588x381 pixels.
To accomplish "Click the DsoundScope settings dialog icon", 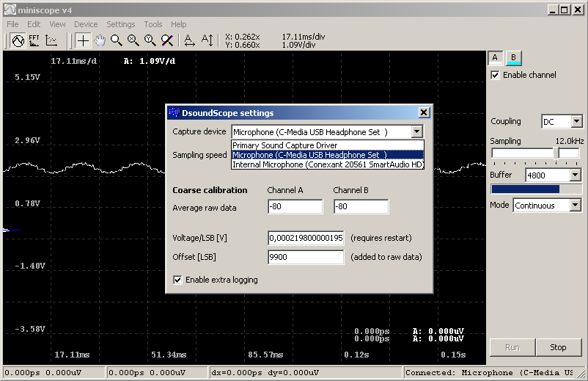I will [x=174, y=112].
